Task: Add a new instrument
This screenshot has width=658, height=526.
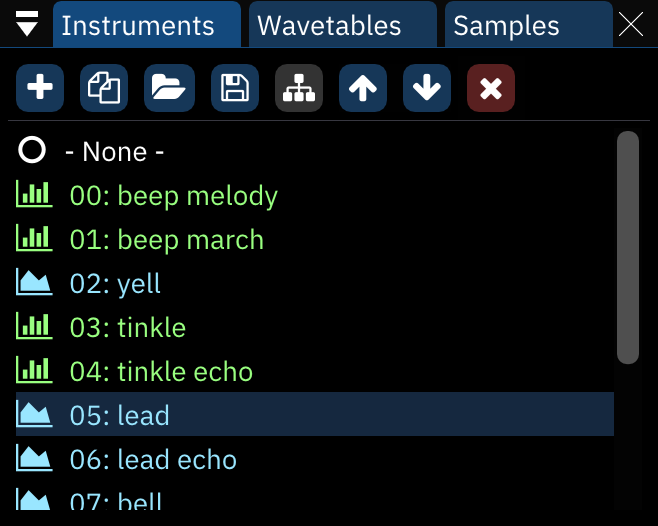Action: click(40, 89)
